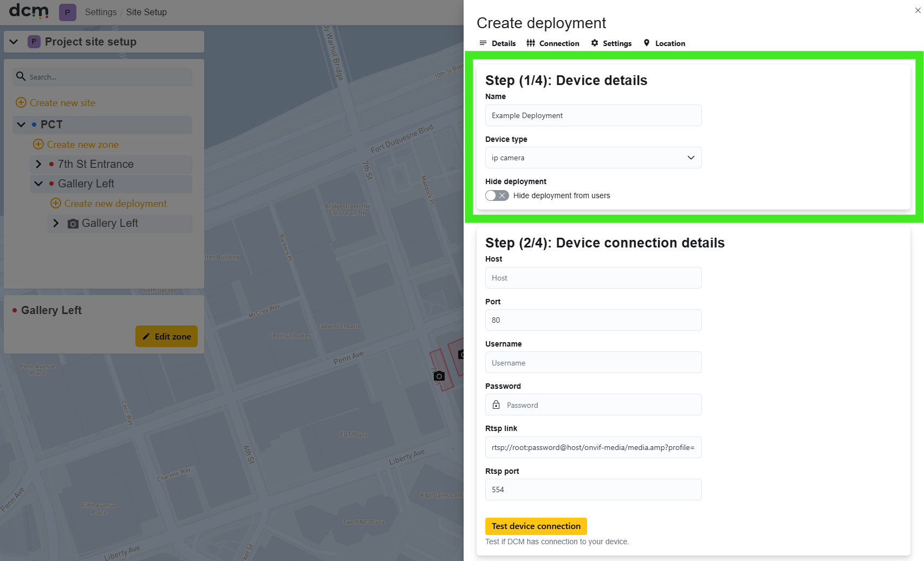Switch to the Settings tab
The width and height of the screenshot is (924, 561).
coord(611,43)
